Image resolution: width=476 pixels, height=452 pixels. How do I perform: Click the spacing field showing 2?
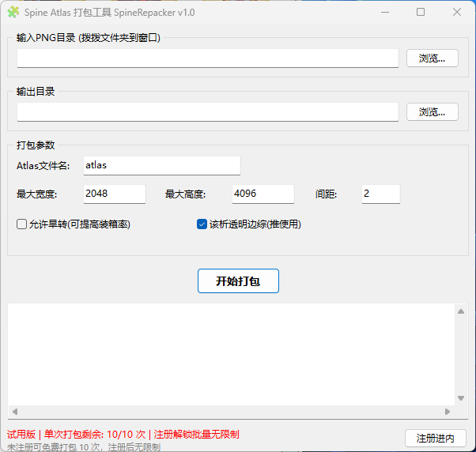coord(381,194)
